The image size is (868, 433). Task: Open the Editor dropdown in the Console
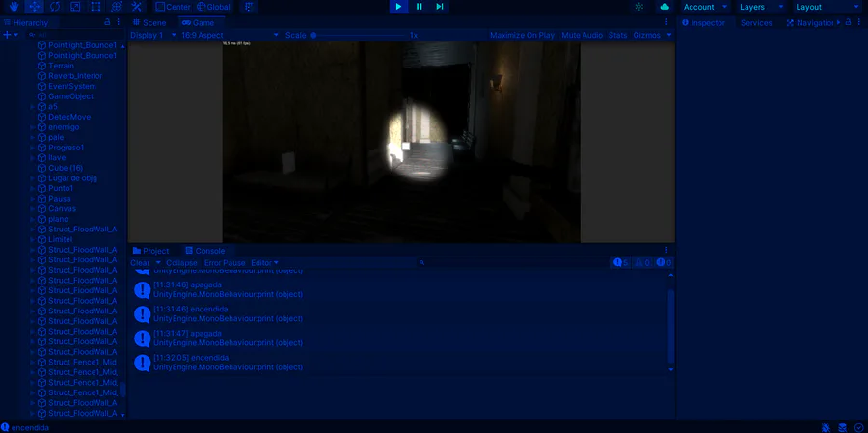(x=264, y=263)
